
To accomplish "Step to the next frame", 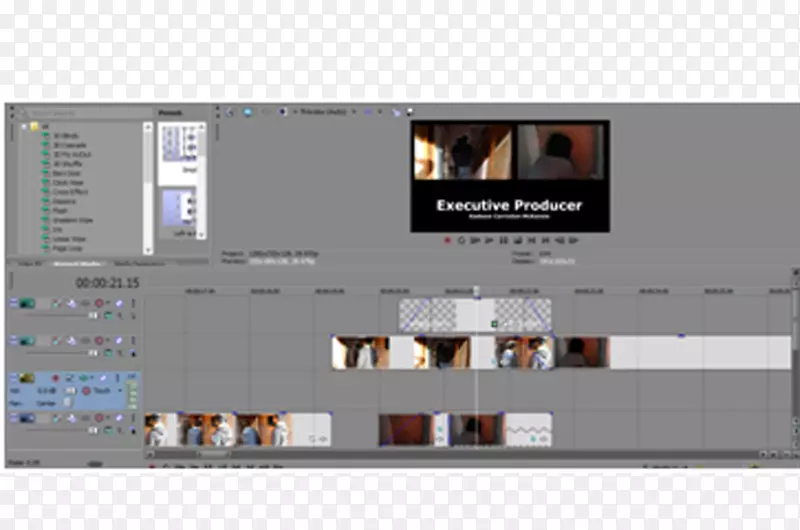I will coord(573,240).
